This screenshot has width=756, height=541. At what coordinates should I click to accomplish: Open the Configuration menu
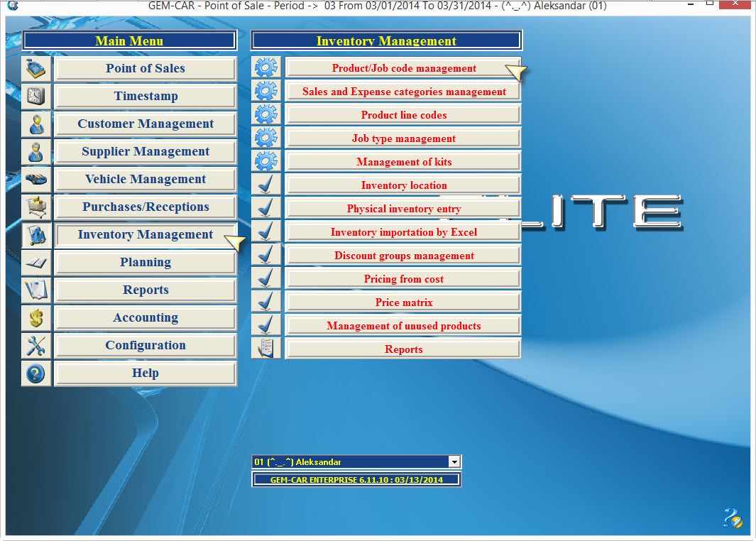click(145, 345)
